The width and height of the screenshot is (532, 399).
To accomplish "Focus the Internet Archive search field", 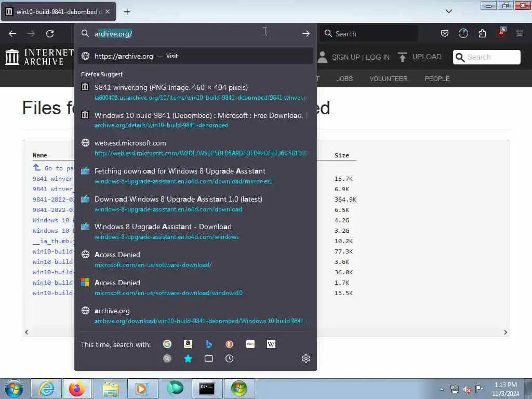I will tap(486, 57).
